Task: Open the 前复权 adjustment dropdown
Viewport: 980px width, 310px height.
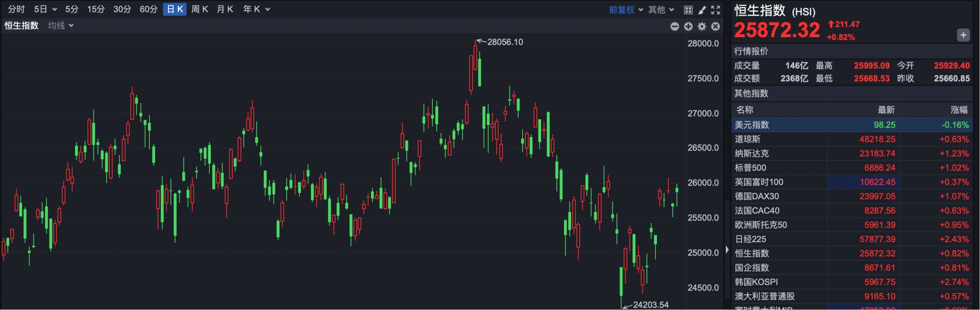Action: tap(625, 10)
